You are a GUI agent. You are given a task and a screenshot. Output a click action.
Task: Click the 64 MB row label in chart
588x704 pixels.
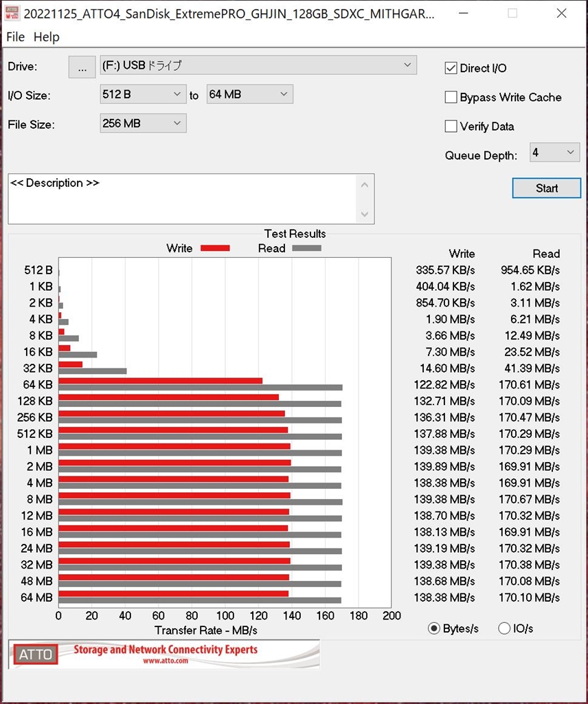coord(37,597)
